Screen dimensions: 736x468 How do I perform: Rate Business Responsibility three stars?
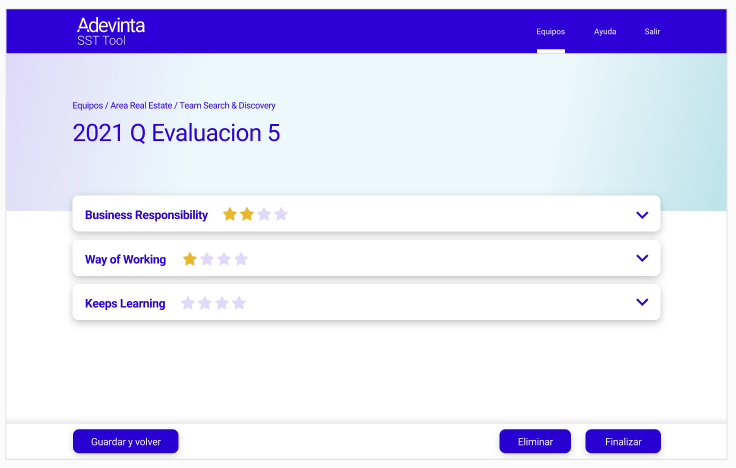point(264,214)
